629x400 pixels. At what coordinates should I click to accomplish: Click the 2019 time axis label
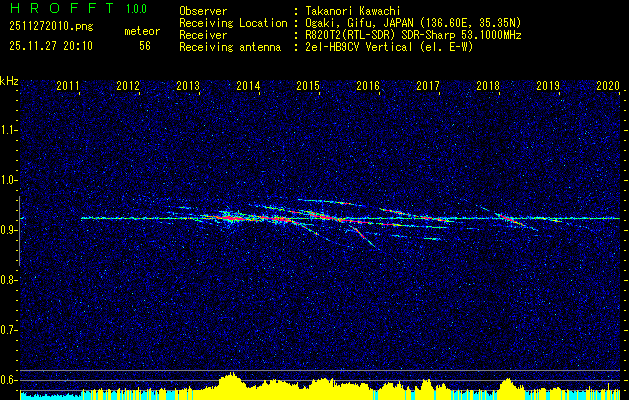[x=548, y=85]
